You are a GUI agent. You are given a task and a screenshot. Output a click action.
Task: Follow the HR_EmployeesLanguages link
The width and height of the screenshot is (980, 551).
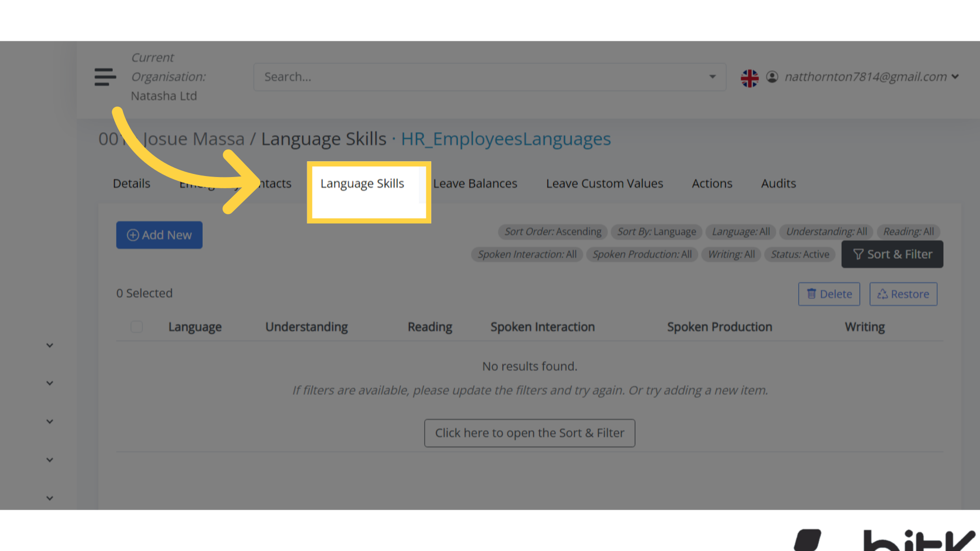[506, 138]
